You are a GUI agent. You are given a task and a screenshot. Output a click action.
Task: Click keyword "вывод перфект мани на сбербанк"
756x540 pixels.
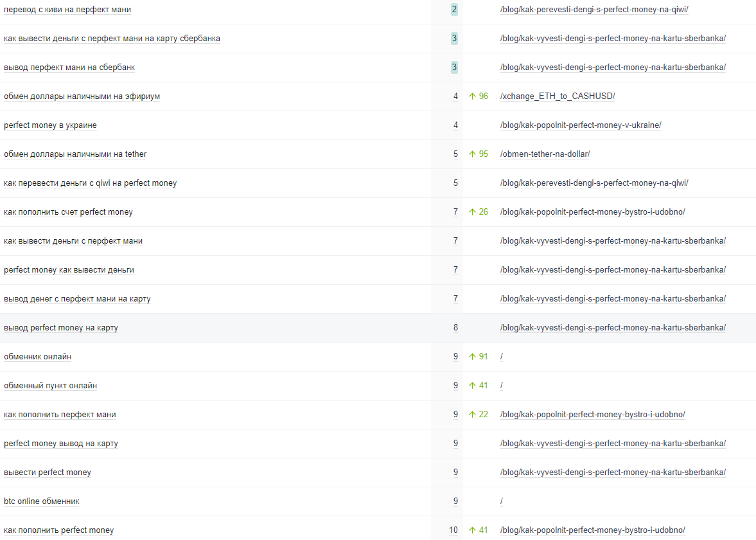[69, 67]
